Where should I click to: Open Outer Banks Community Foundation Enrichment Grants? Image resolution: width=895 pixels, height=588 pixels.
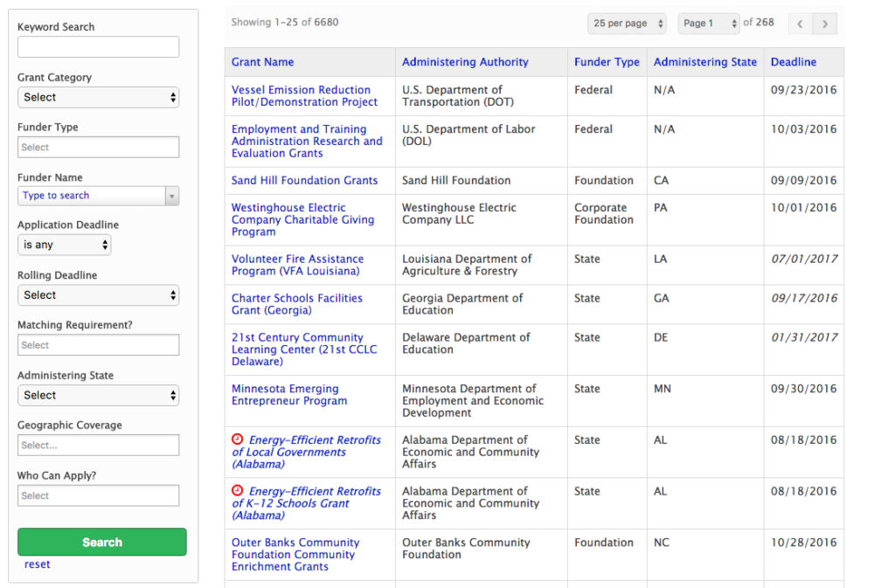point(295,554)
